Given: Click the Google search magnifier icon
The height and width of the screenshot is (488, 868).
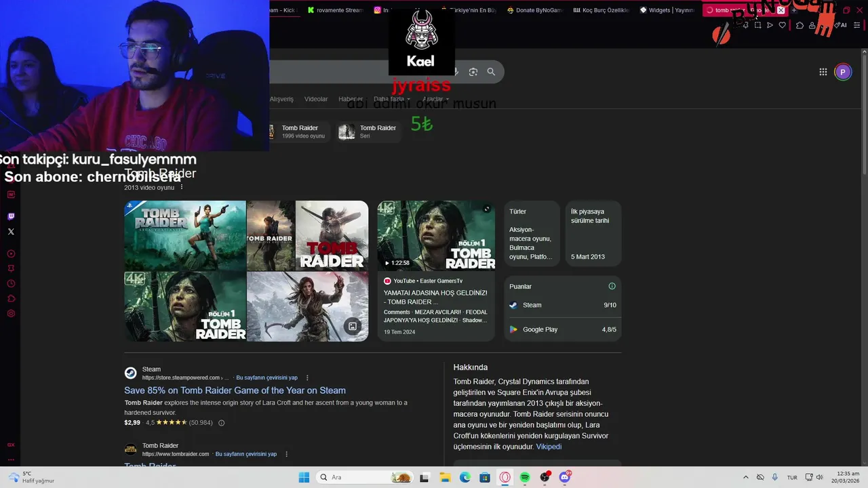Looking at the screenshot, I should [x=491, y=72].
